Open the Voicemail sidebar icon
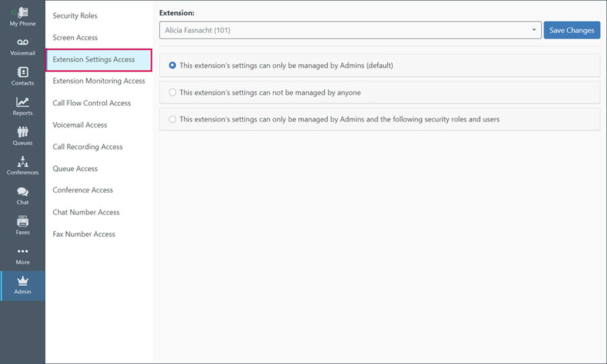The height and width of the screenshot is (364, 607). pos(22,42)
